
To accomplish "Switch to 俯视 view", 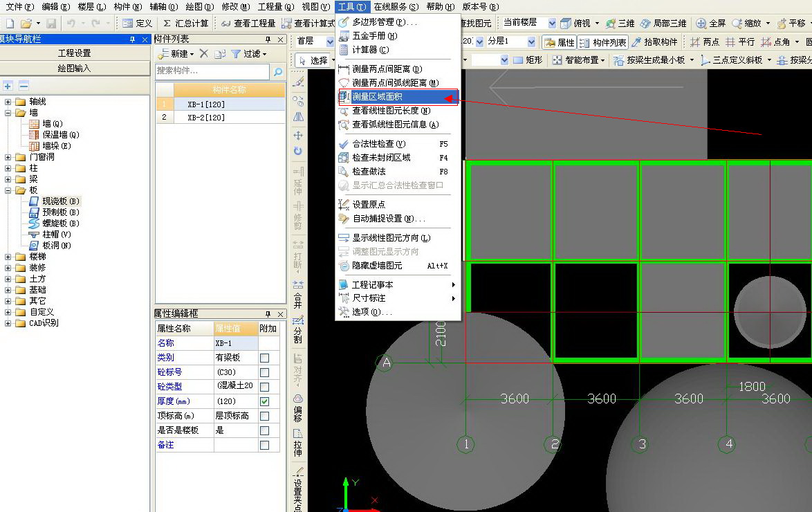I will [x=576, y=24].
